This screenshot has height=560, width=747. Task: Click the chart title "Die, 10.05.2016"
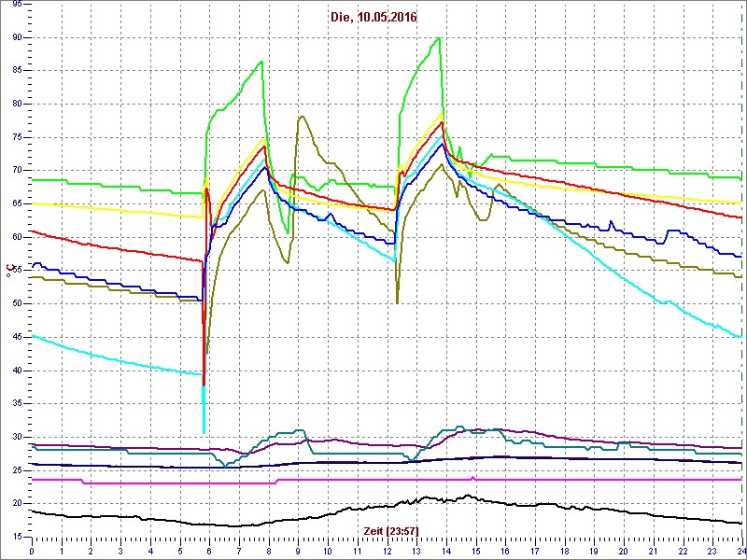click(x=373, y=18)
